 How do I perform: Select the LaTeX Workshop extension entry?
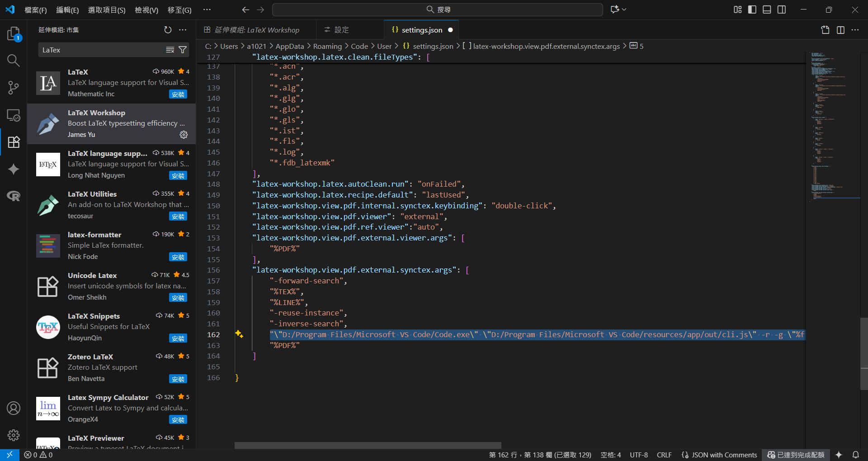pos(111,124)
